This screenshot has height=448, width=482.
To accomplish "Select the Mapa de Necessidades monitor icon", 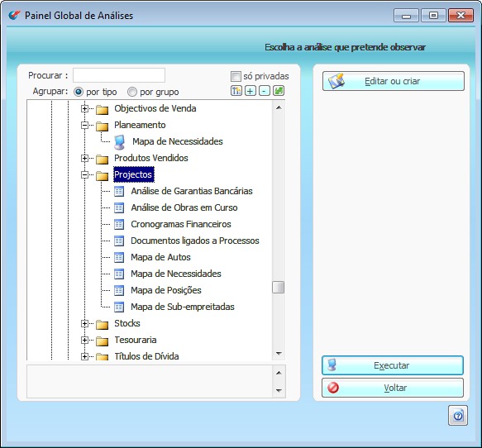I will (x=119, y=142).
